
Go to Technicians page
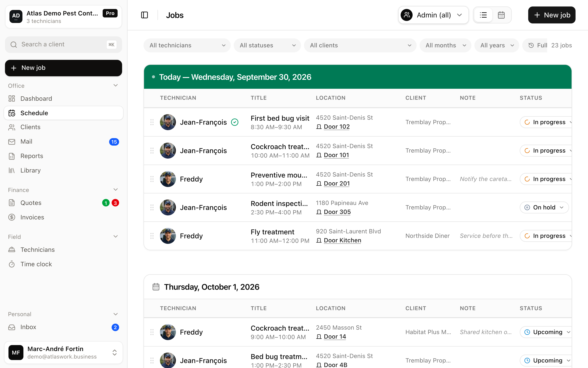pyautogui.click(x=63, y=250)
